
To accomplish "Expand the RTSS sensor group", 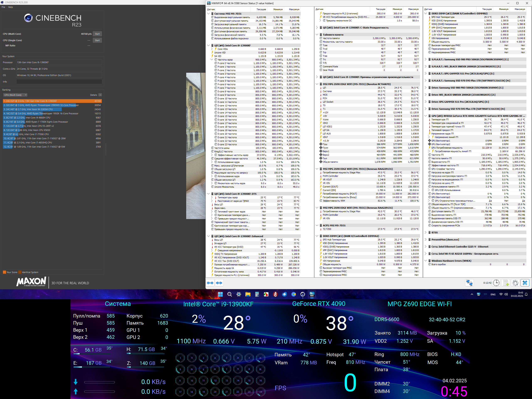I will (425, 233).
